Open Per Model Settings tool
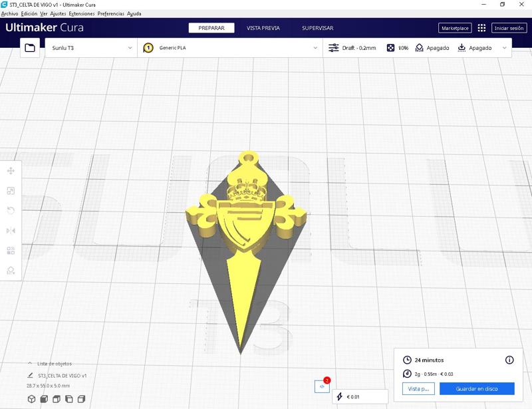 [x=11, y=251]
